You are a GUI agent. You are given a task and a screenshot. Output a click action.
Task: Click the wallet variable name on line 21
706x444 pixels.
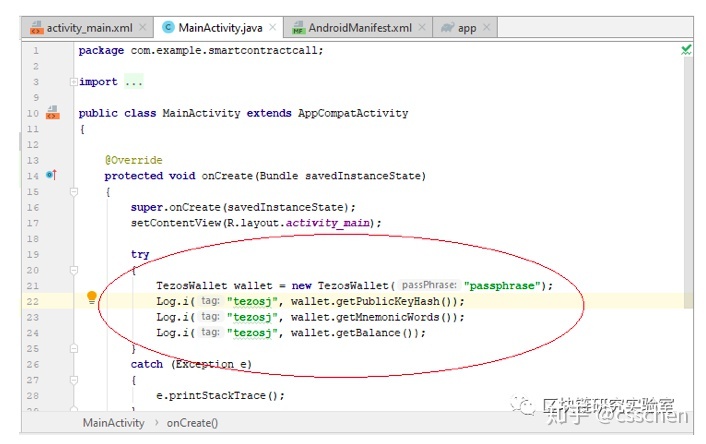pyautogui.click(x=253, y=285)
